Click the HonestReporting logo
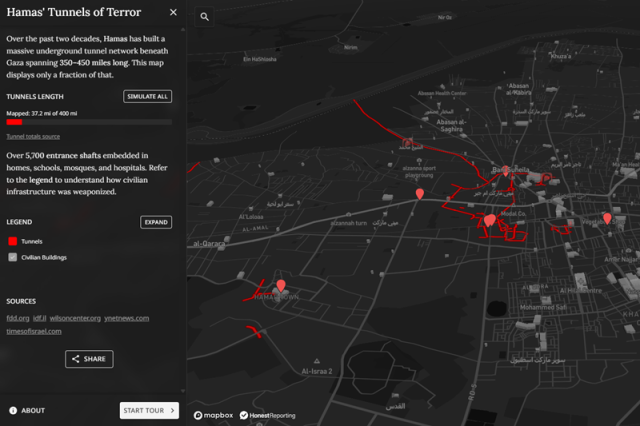The height and width of the screenshot is (426, 640). [267, 415]
